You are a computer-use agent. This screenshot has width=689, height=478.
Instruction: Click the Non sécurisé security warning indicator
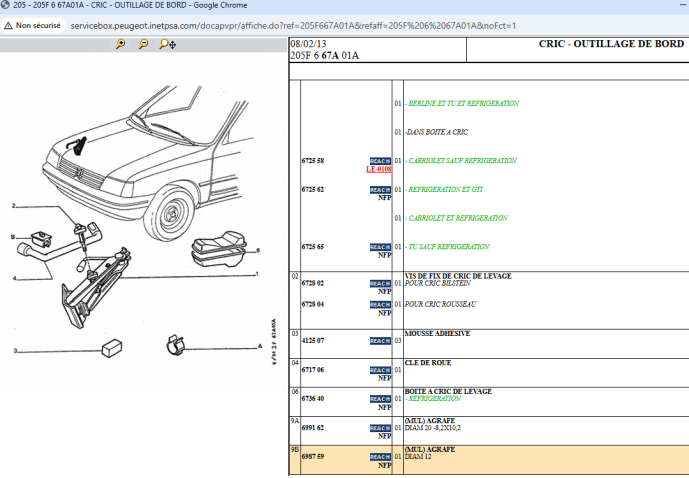pos(33,24)
